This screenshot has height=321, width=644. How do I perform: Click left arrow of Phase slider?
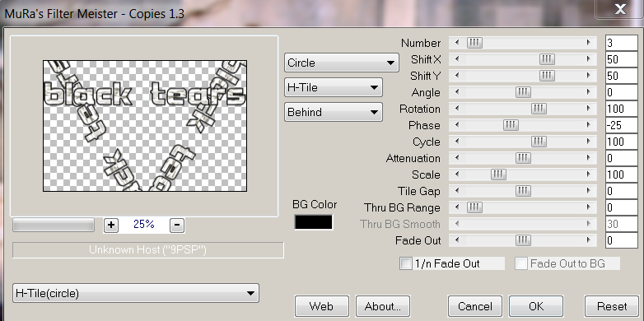(x=457, y=125)
